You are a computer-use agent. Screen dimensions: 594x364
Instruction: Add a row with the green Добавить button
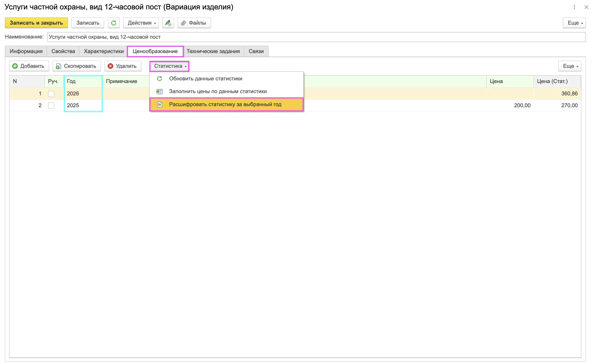(29, 66)
